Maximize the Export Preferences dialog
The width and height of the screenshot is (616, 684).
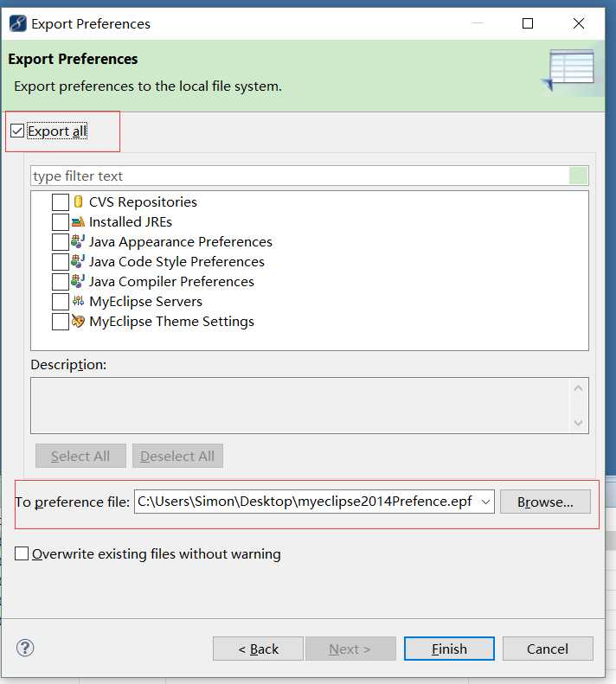528,23
